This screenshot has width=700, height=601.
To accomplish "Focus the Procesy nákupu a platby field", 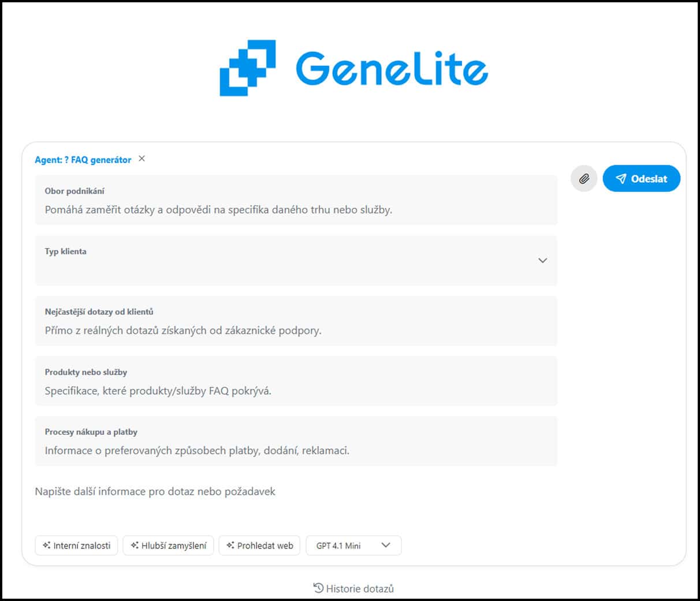I will [296, 441].
